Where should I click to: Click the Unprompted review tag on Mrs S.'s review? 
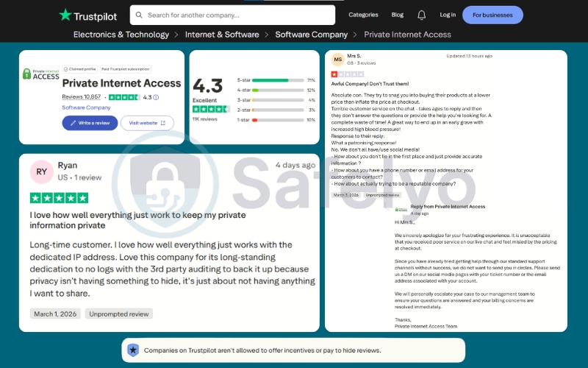382,195
